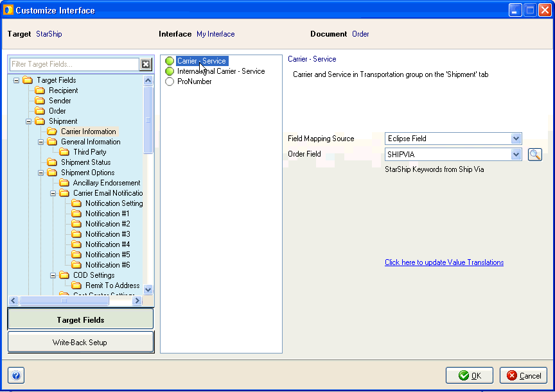Click the Sender folder icon
Image resolution: width=555 pixels, height=392 pixels.
click(x=40, y=101)
